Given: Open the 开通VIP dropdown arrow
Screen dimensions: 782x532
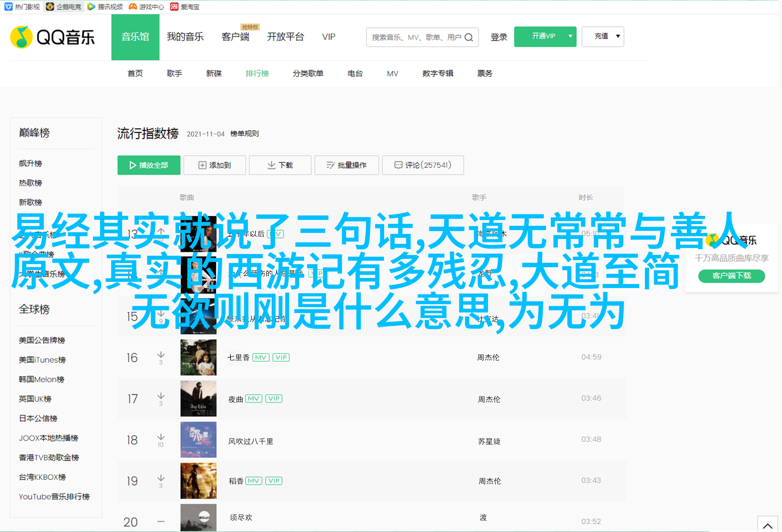Looking at the screenshot, I should (570, 36).
